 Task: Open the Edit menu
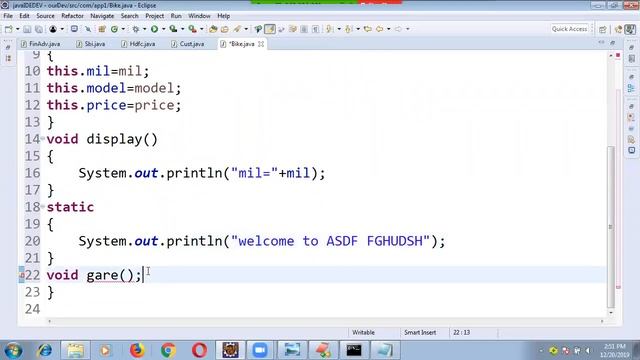pyautogui.click(x=24, y=16)
